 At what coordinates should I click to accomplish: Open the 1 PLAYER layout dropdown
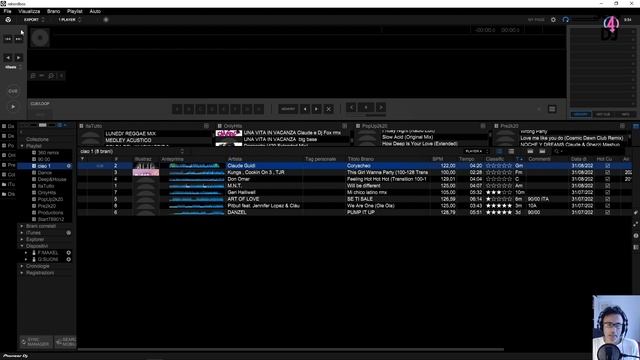point(69,20)
